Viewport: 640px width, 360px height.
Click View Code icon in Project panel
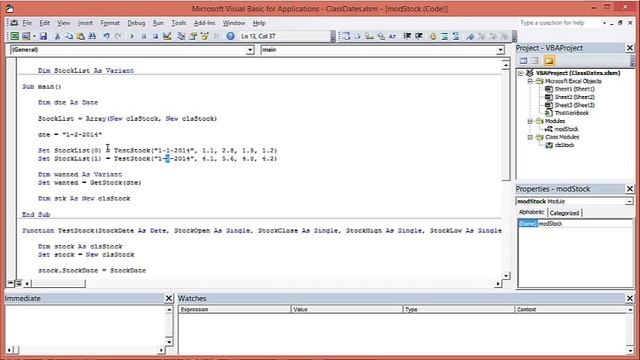[x=523, y=61]
